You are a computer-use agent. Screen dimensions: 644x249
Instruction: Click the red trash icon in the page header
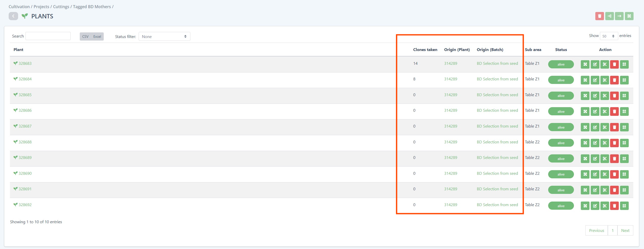click(599, 16)
